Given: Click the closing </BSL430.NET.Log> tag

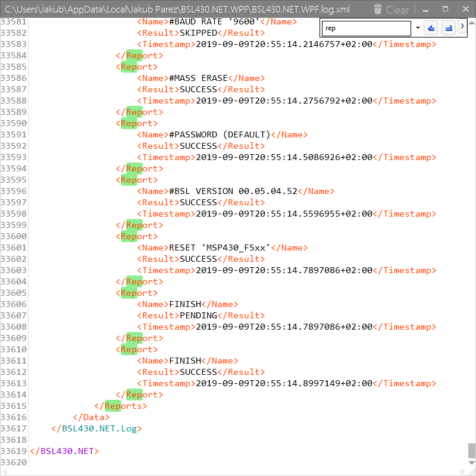Looking at the screenshot, I should click(96, 428).
